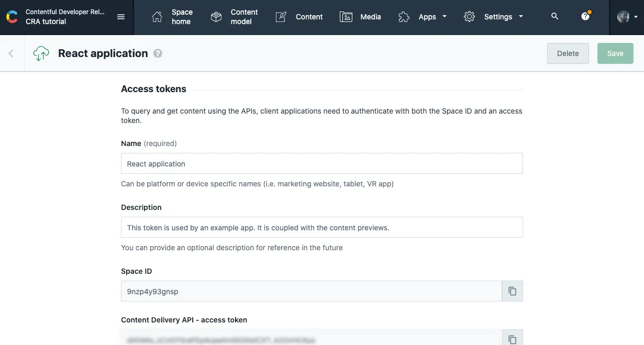Click the Content Delivery API token field
Screen dimensions: 644x345
pos(312,339)
